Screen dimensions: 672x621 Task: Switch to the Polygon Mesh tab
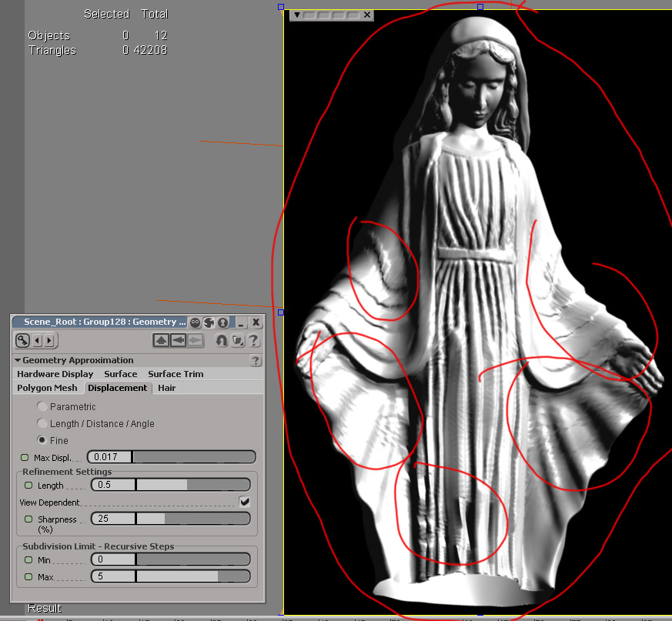[x=47, y=388]
